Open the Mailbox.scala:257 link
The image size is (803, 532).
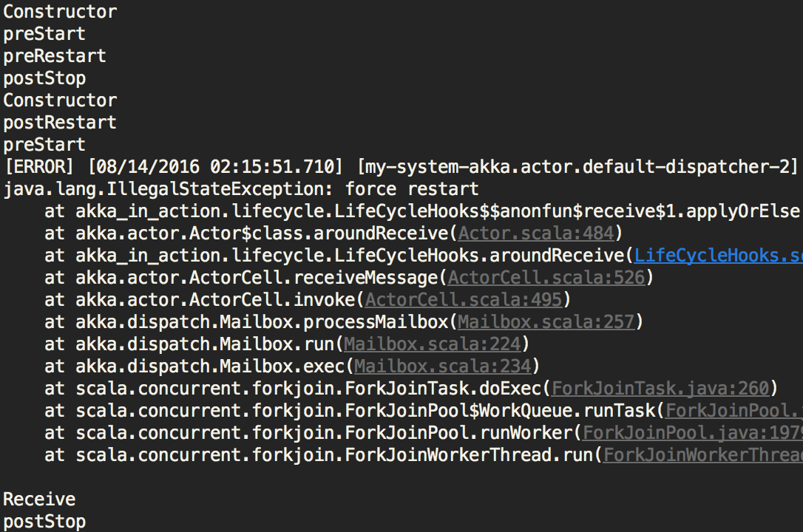coord(546,322)
